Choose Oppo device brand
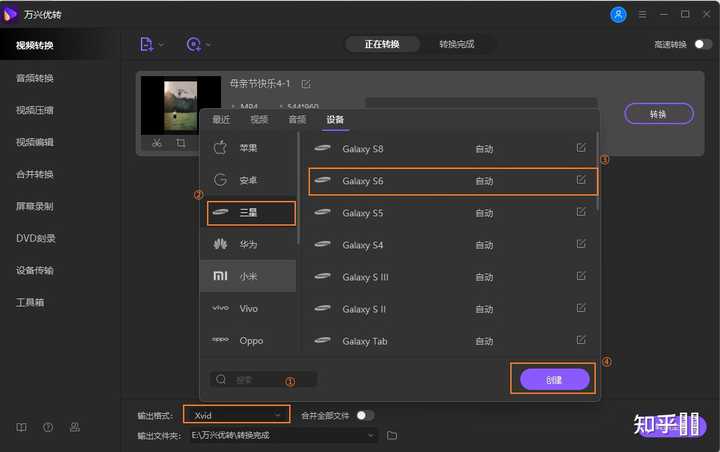This screenshot has height=452, width=720. pyautogui.click(x=248, y=341)
